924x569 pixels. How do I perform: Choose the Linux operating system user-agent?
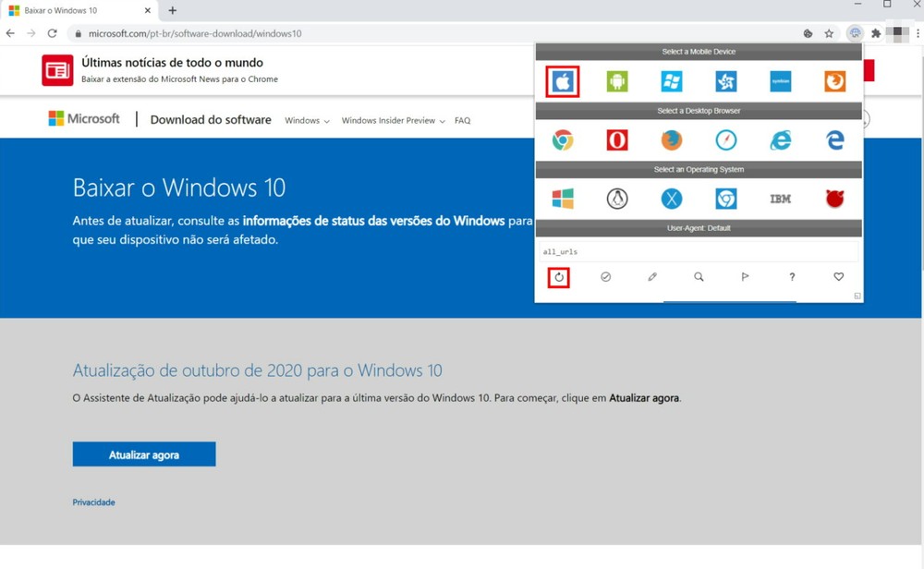[x=616, y=197]
